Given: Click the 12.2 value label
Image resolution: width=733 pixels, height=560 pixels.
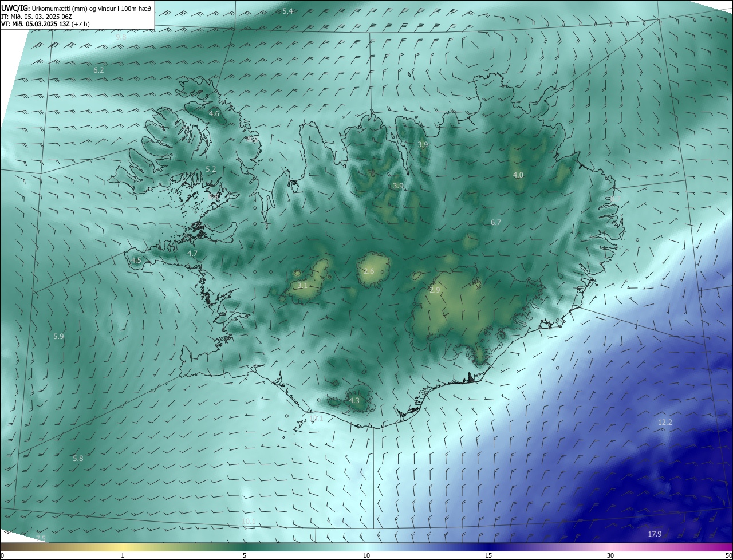Looking at the screenshot, I should pyautogui.click(x=665, y=423).
